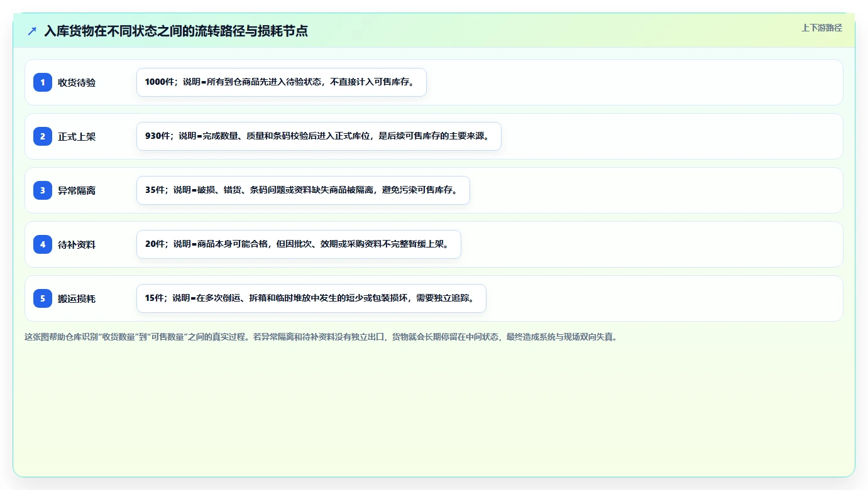Image resolution: width=868 pixels, height=490 pixels.
Task: Click the arrow icon beside the panel title
Action: pos(32,31)
